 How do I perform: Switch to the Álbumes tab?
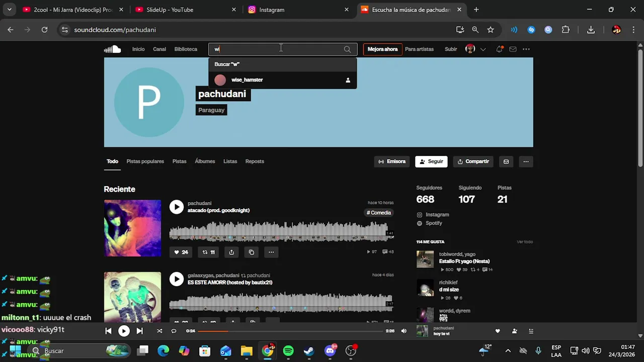click(205, 161)
